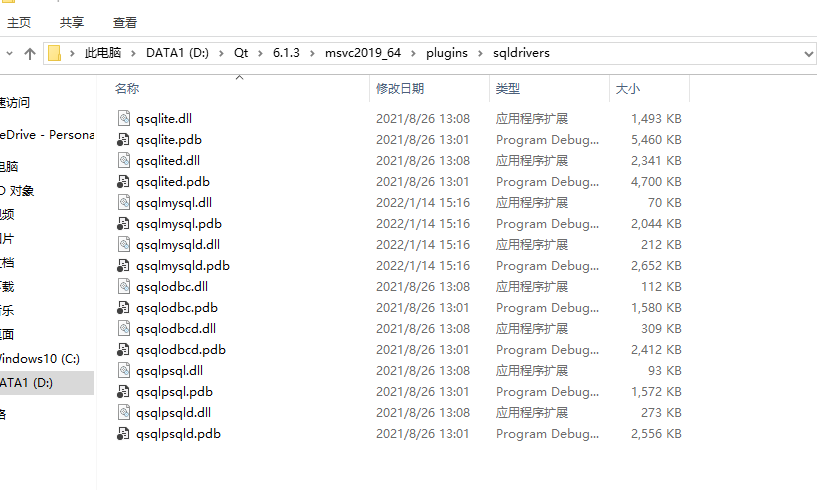This screenshot has width=817, height=490.
Task: Navigate to DATA1 (D:) in the address path
Action: click(x=177, y=53)
